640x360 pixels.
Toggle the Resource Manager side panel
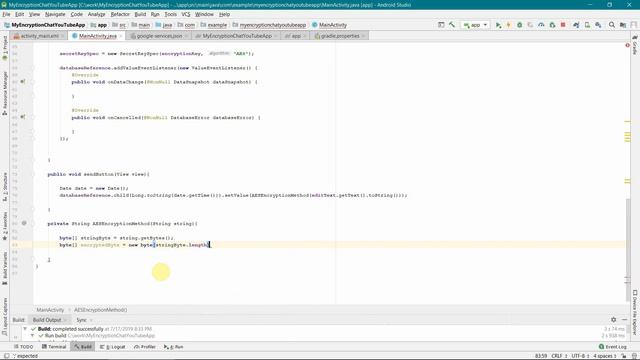tap(5, 93)
